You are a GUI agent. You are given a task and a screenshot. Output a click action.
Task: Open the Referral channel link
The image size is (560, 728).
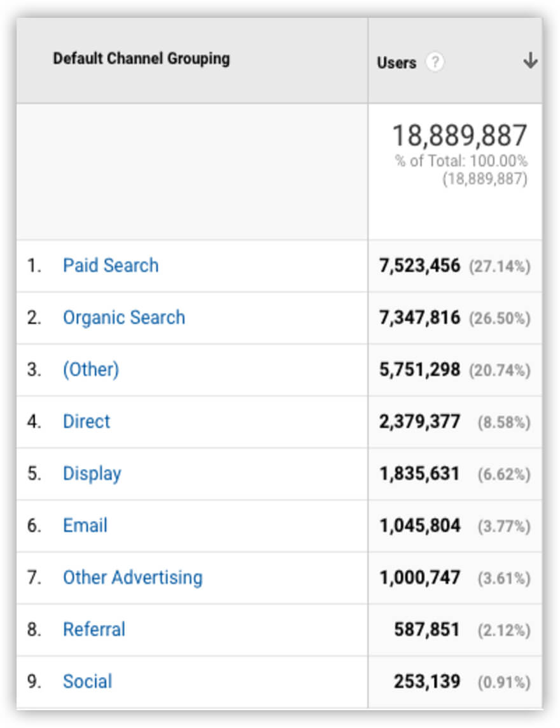[94, 629]
